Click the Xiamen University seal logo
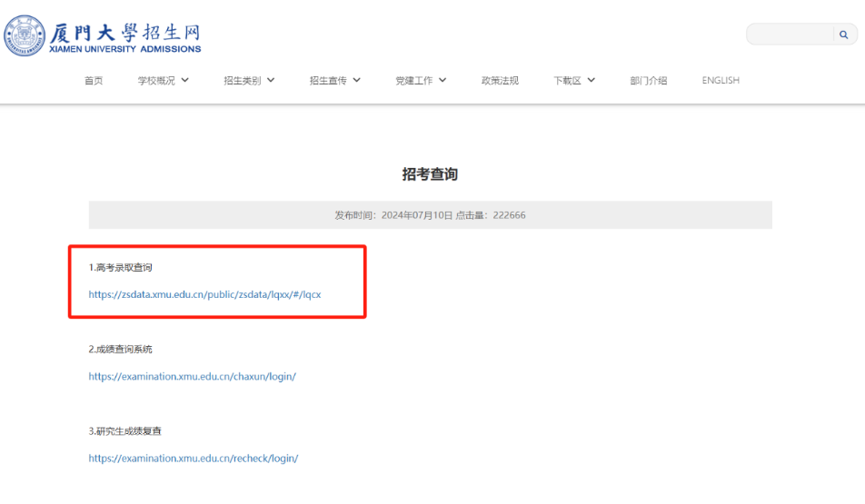This screenshot has width=865, height=504. [25, 35]
